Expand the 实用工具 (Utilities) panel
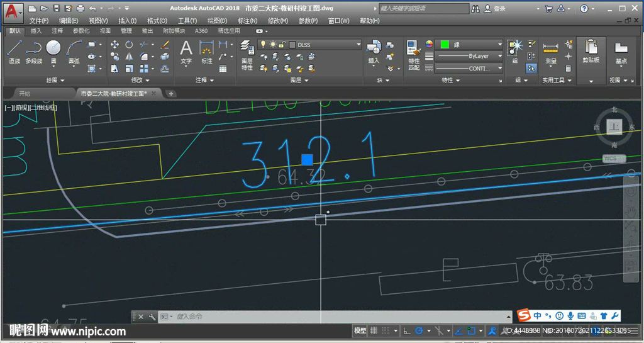This screenshot has height=343, width=644. [x=557, y=80]
